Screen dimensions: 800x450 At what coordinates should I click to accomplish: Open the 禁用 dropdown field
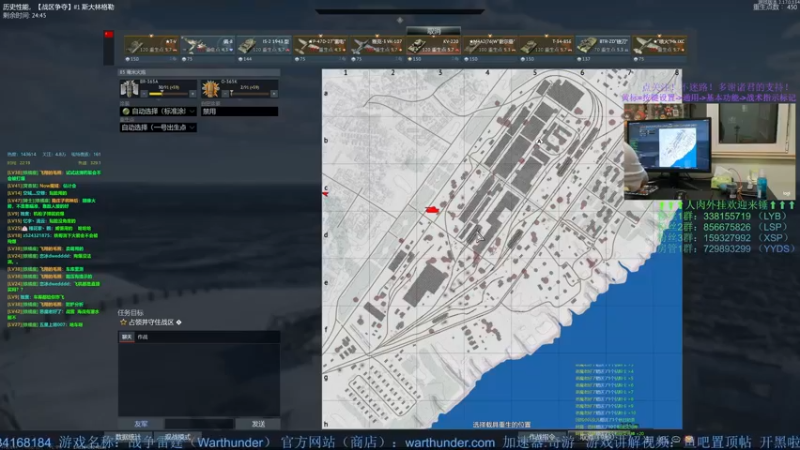point(239,111)
